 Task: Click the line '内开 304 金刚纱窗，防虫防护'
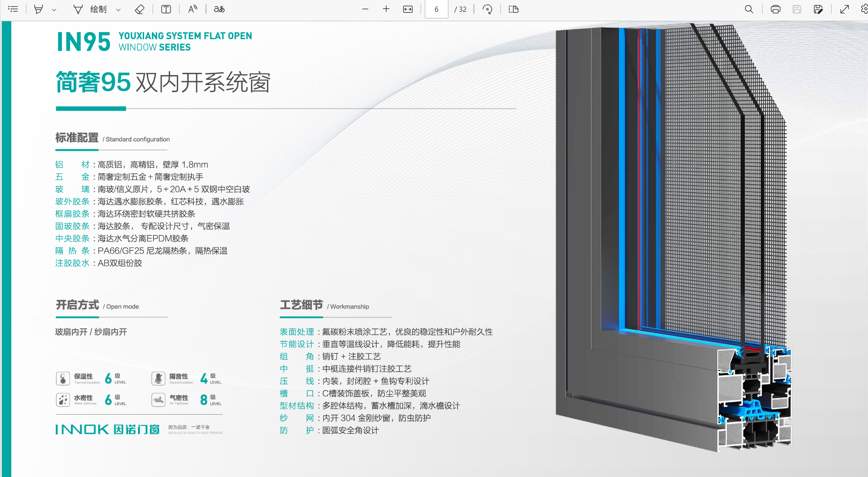point(377,417)
